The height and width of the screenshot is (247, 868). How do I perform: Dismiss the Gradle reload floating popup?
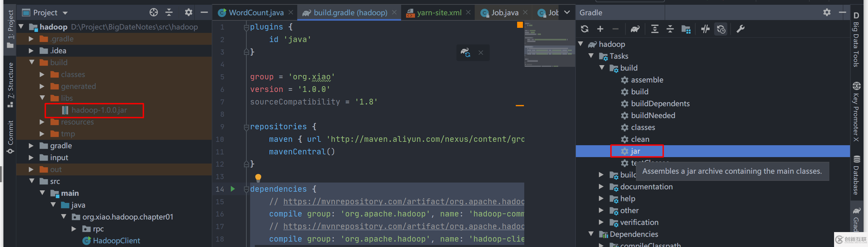coord(480,53)
